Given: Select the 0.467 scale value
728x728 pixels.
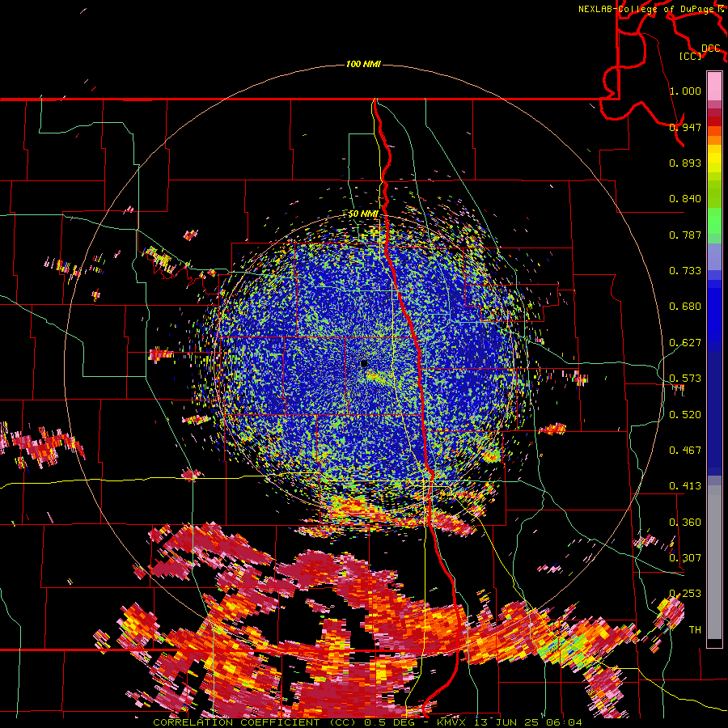Looking at the screenshot, I should (685, 451).
